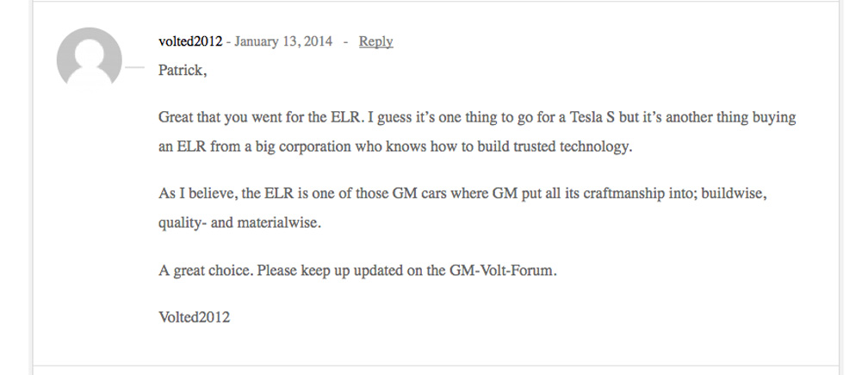Click the dash between the date and Reply
The height and width of the screenshot is (375, 868).
(345, 41)
